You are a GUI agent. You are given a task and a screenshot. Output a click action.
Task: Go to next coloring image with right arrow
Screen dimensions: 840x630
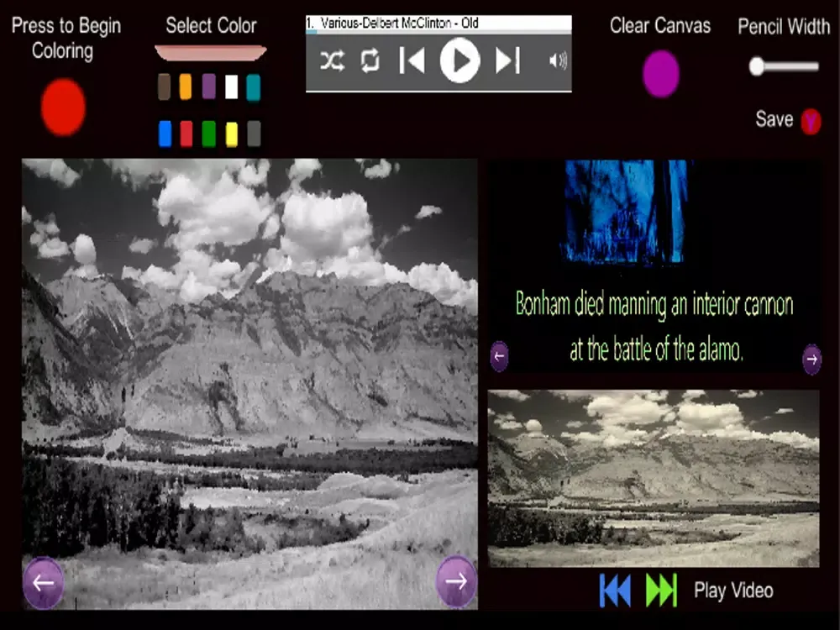tap(456, 581)
